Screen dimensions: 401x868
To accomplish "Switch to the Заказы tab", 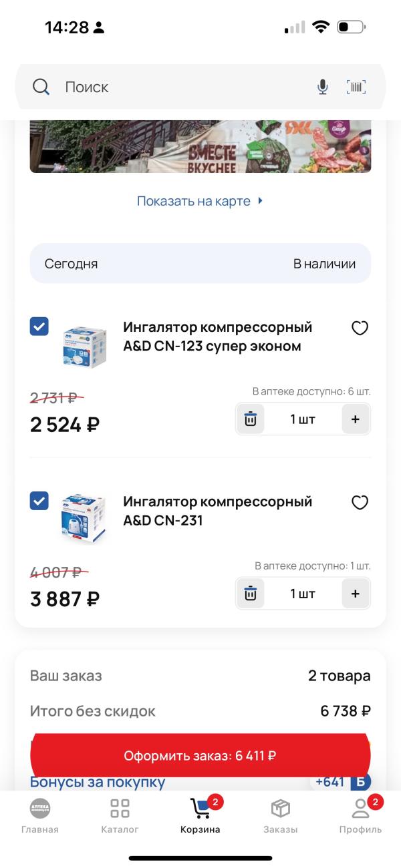I will coord(280,816).
